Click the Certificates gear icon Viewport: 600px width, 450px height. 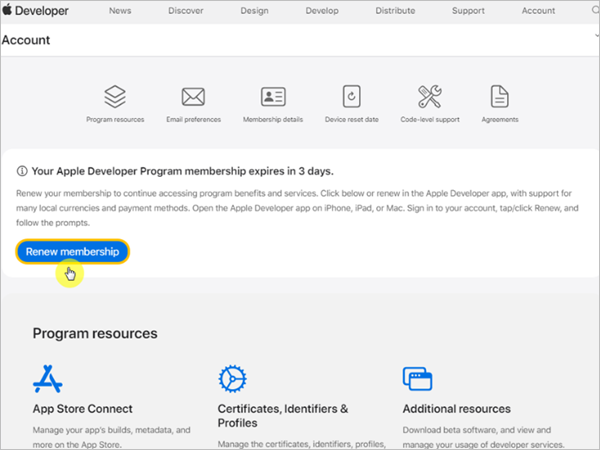tap(232, 379)
